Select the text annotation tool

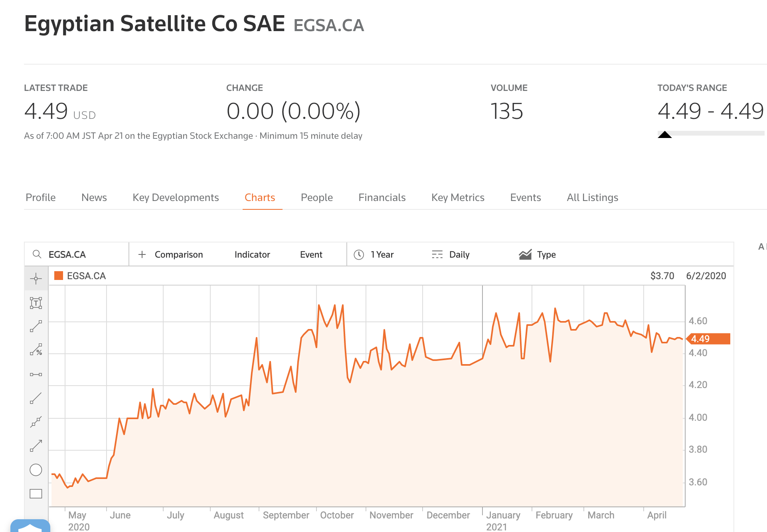click(36, 303)
